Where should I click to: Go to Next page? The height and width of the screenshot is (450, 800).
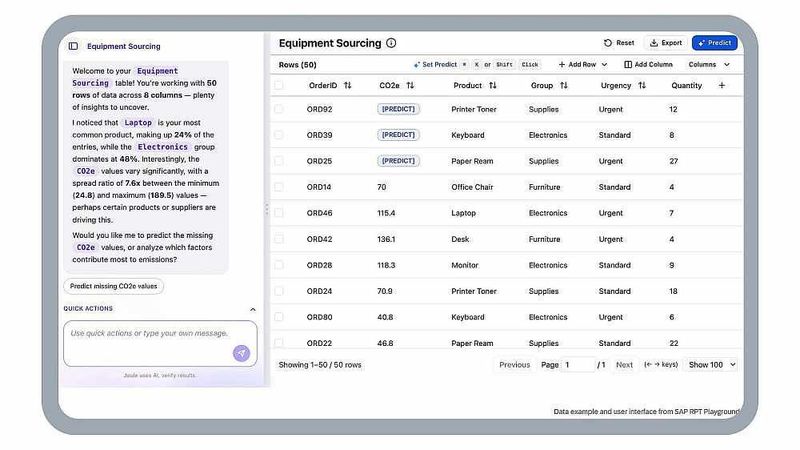(x=624, y=365)
